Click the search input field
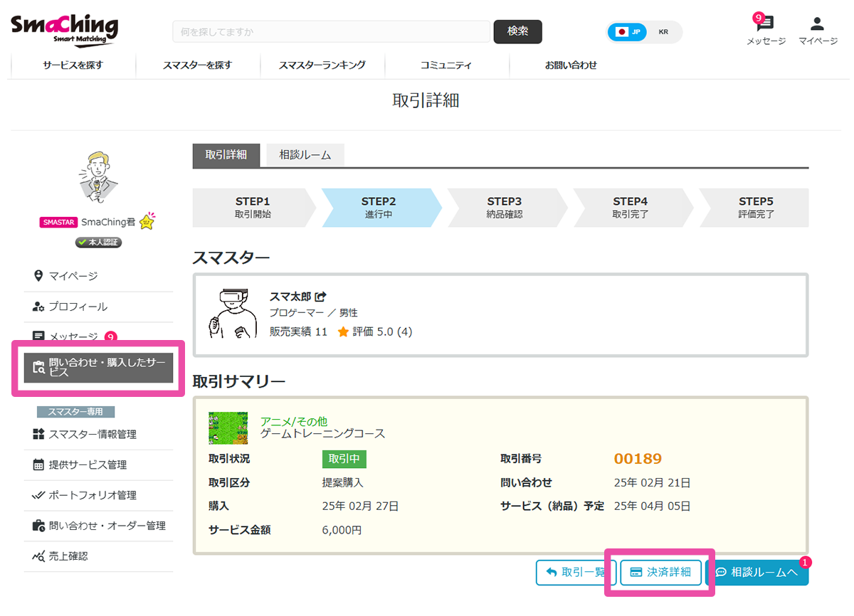 331,32
